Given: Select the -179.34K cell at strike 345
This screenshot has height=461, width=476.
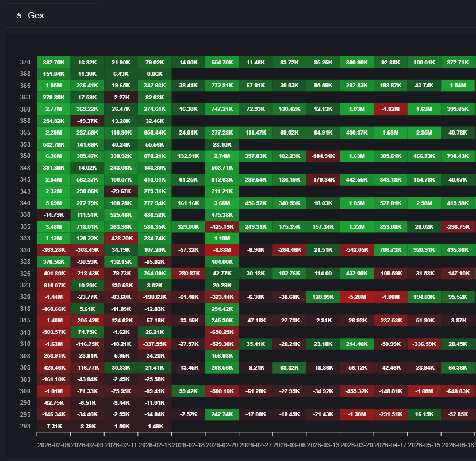Looking at the screenshot, I should [323, 180].
